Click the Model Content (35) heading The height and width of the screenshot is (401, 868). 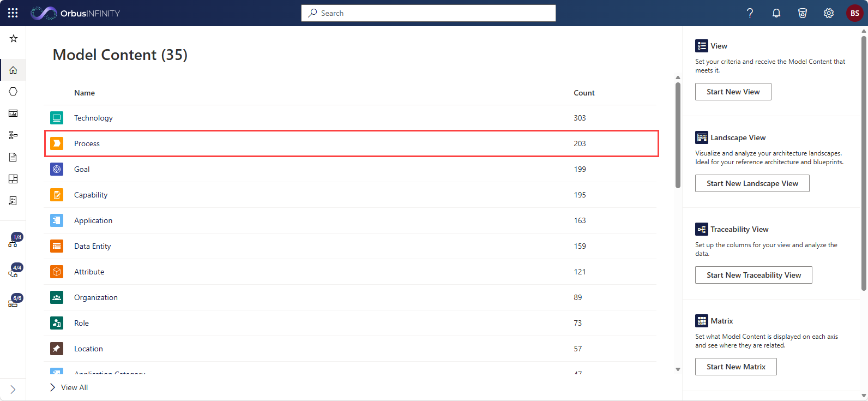tap(120, 55)
